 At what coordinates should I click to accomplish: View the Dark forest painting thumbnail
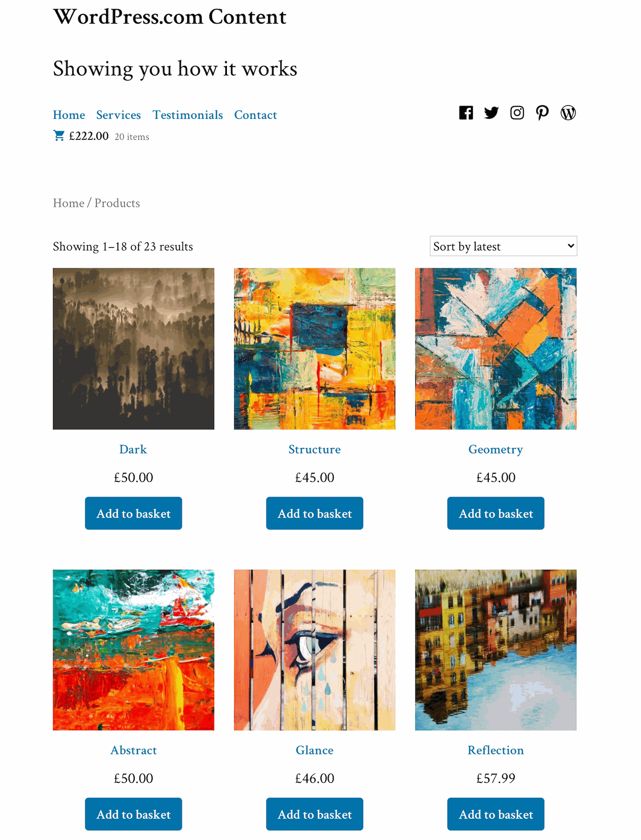pyautogui.click(x=133, y=349)
